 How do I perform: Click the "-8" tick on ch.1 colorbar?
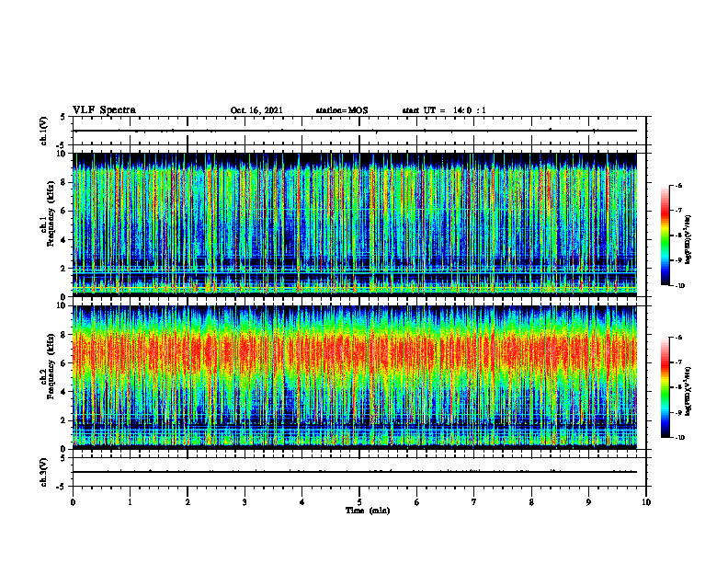678,236
